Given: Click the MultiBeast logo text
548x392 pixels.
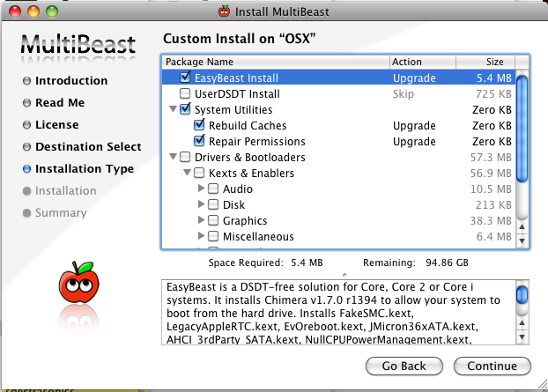Looking at the screenshot, I should 78,44.
